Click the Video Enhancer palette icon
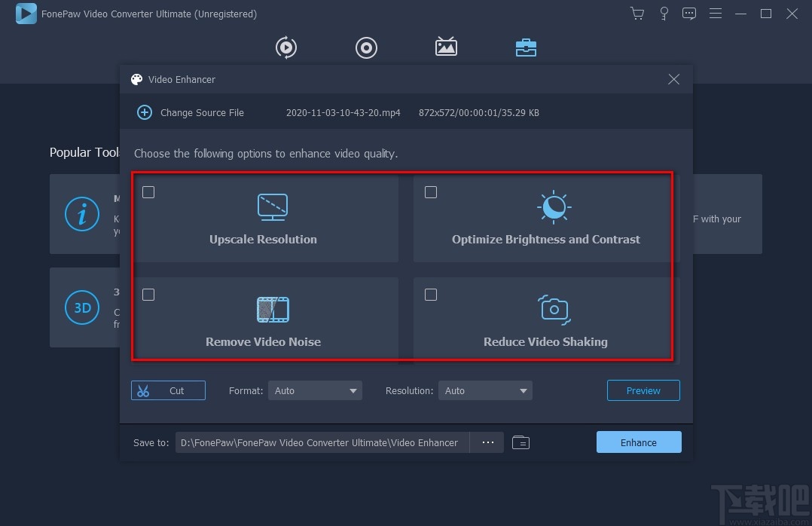Screen dimensions: 812x526 [137, 79]
